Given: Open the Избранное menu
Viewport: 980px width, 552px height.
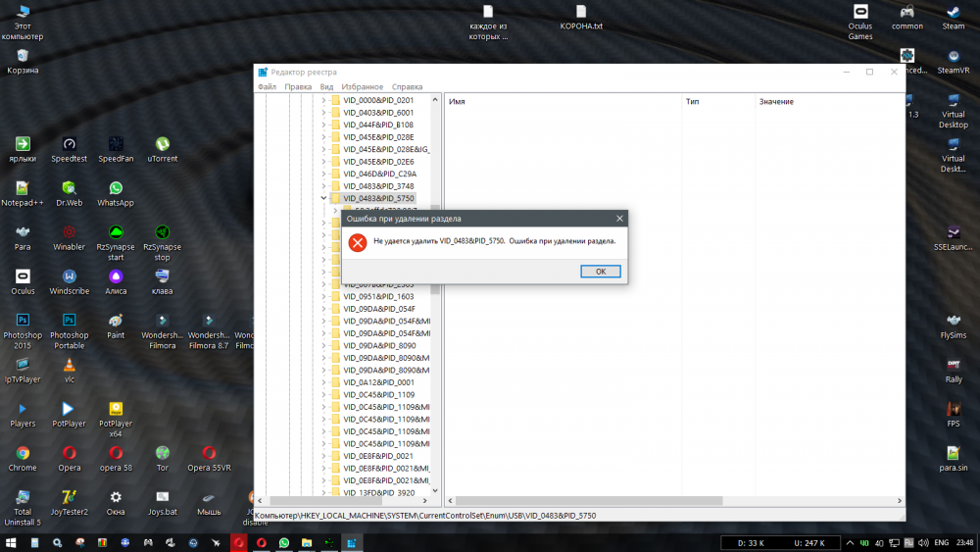Looking at the screenshot, I should point(362,87).
